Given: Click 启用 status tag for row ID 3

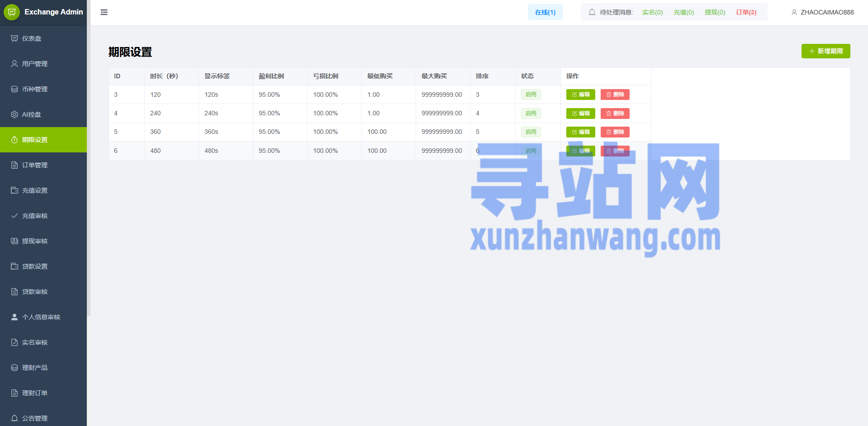Looking at the screenshot, I should (531, 95).
